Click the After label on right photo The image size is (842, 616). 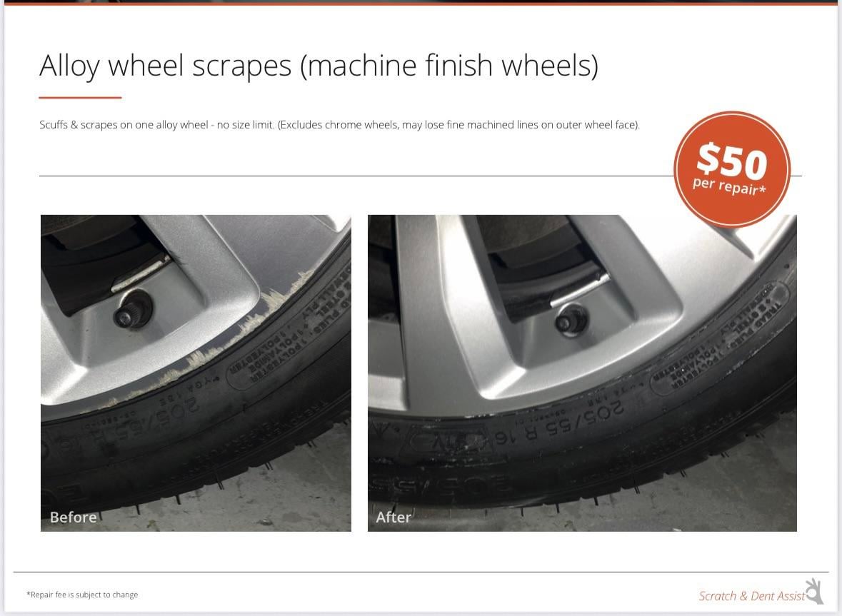click(x=393, y=517)
